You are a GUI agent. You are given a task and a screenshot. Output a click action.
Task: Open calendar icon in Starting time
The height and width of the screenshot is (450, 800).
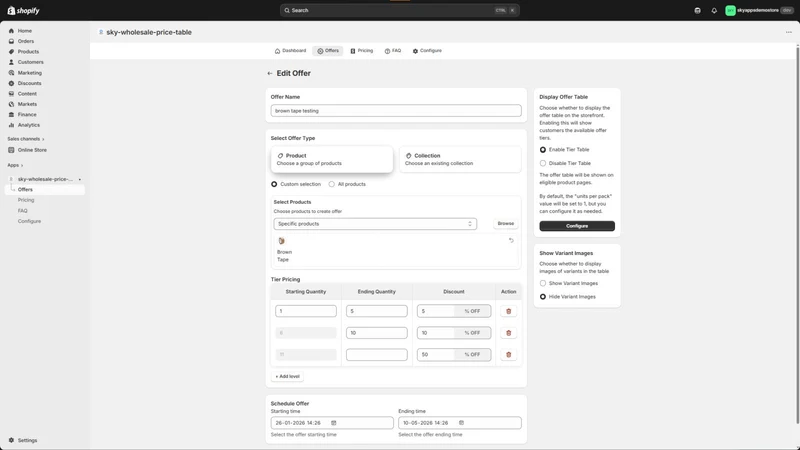point(334,423)
